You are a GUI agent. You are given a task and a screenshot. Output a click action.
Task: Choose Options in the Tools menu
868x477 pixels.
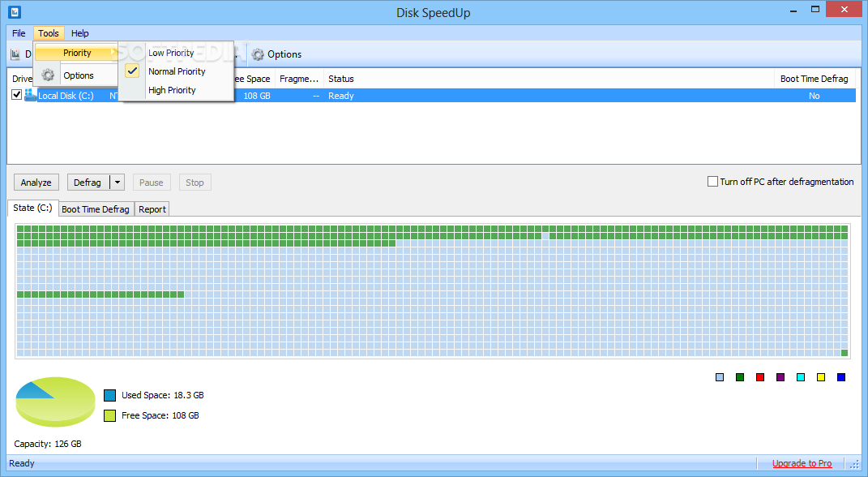(x=79, y=75)
